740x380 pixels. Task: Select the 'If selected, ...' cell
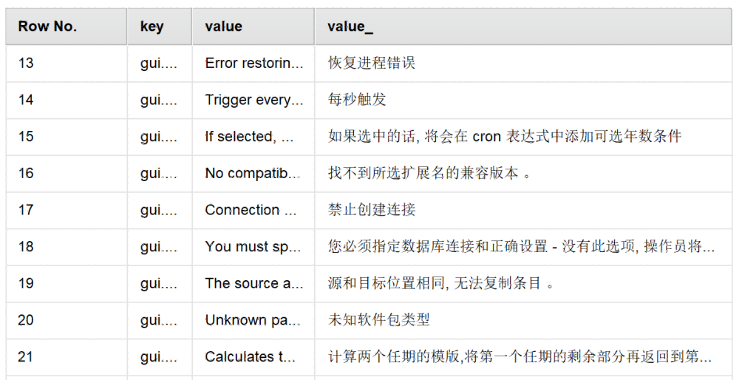(253, 137)
